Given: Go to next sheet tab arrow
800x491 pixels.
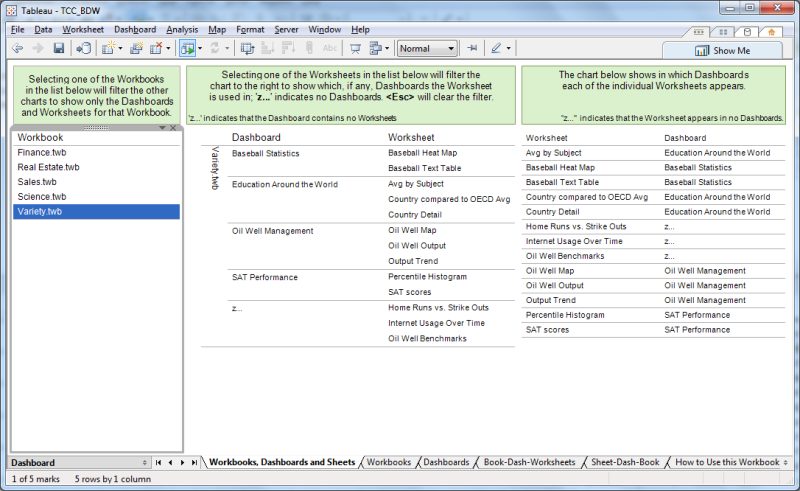Looking at the screenshot, I should (182, 462).
